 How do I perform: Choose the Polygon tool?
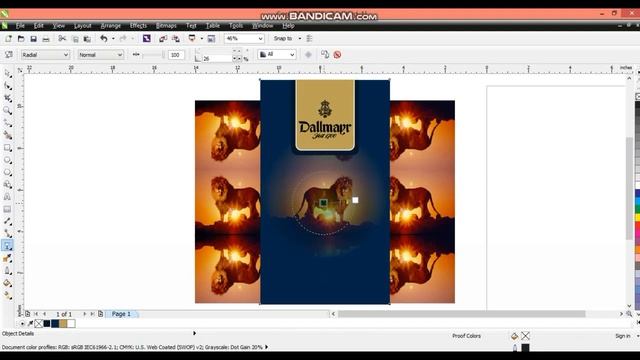point(7,172)
